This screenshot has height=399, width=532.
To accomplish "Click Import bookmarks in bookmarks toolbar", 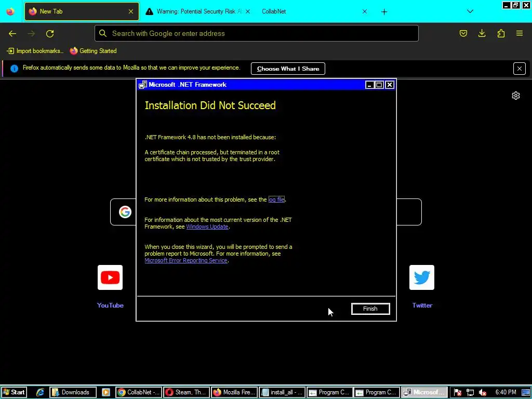I will [x=35, y=51].
